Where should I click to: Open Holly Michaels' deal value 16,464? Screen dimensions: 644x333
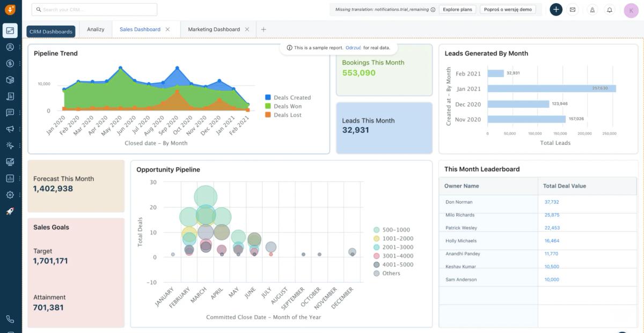552,241
